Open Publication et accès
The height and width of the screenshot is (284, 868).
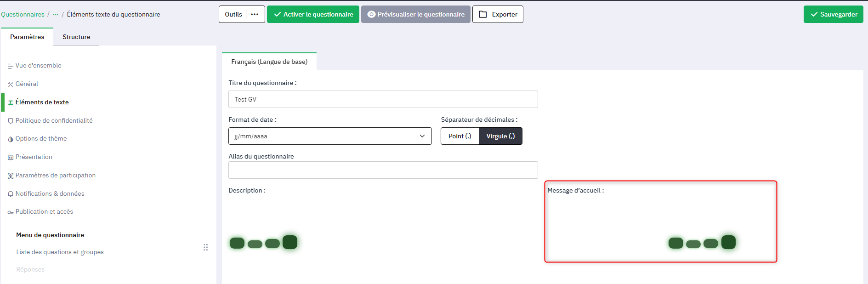[x=45, y=211]
